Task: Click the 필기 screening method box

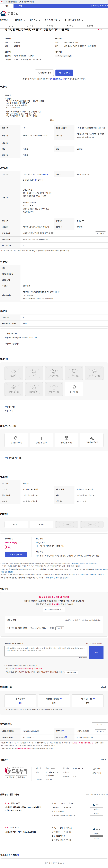Action: [x=67, y=524]
